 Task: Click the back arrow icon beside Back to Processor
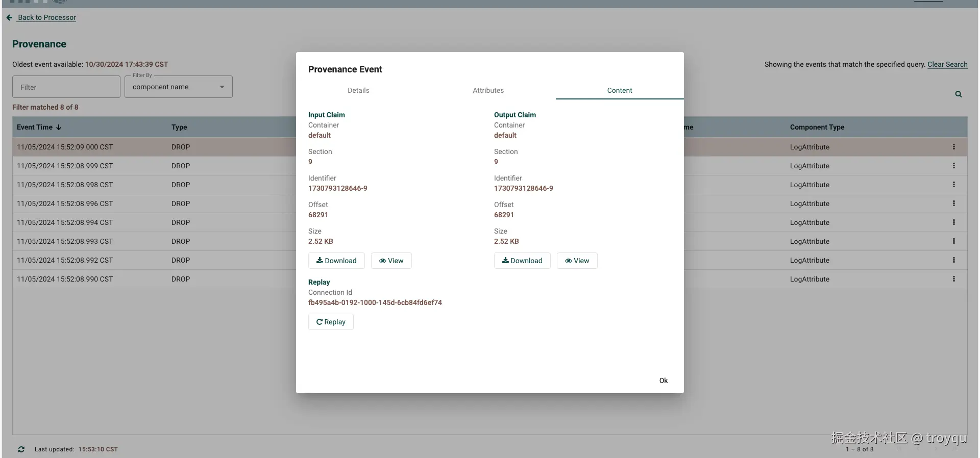9,17
